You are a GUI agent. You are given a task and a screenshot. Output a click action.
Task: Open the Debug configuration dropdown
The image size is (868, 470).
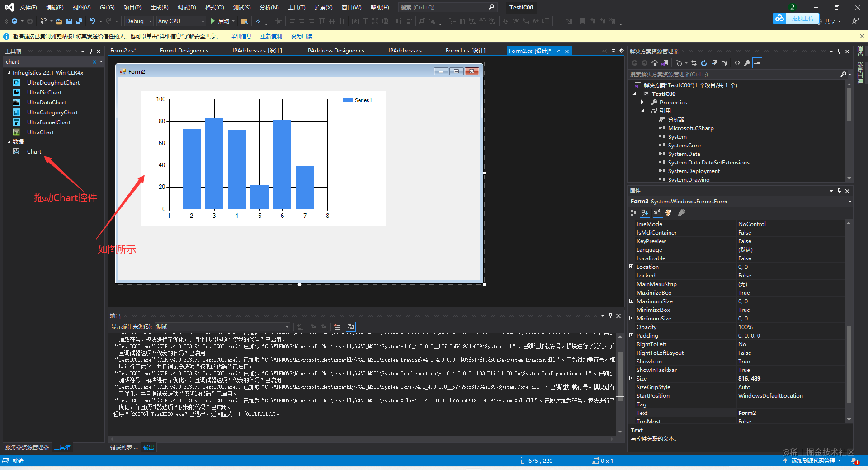(139, 21)
